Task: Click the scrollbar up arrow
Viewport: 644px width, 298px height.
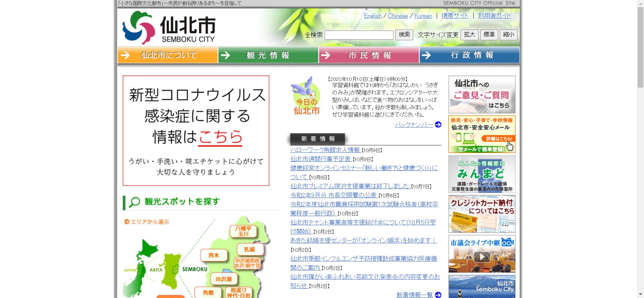Action: pos(640,3)
